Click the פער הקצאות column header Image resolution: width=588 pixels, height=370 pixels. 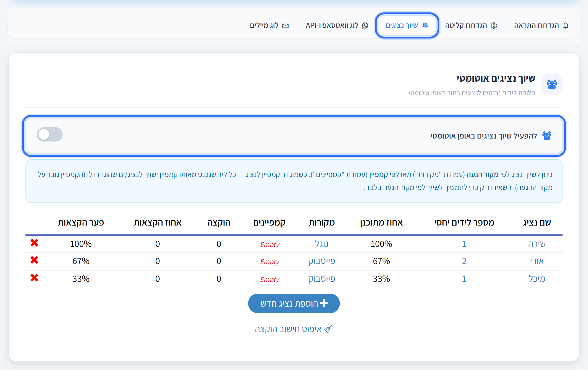[81, 223]
